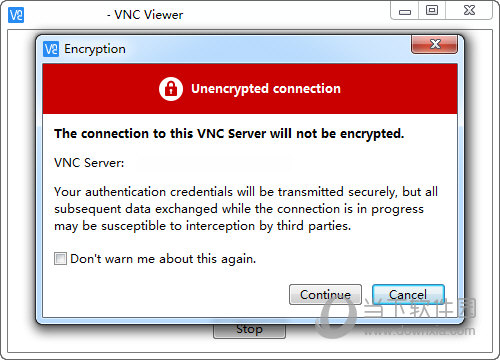Click the VNC logo icon beside Encryption title
Image resolution: width=500 pixels, height=360 pixels.
(51, 49)
